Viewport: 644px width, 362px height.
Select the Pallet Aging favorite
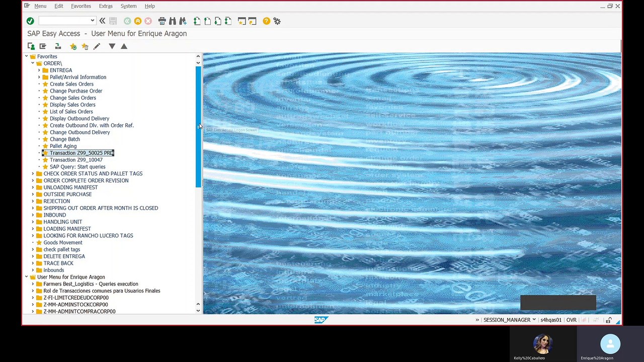click(x=63, y=146)
